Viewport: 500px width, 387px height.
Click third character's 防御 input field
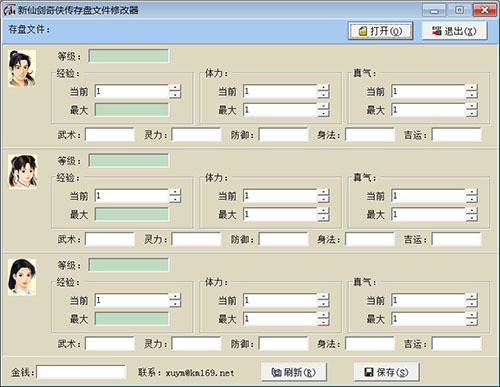pos(283,343)
